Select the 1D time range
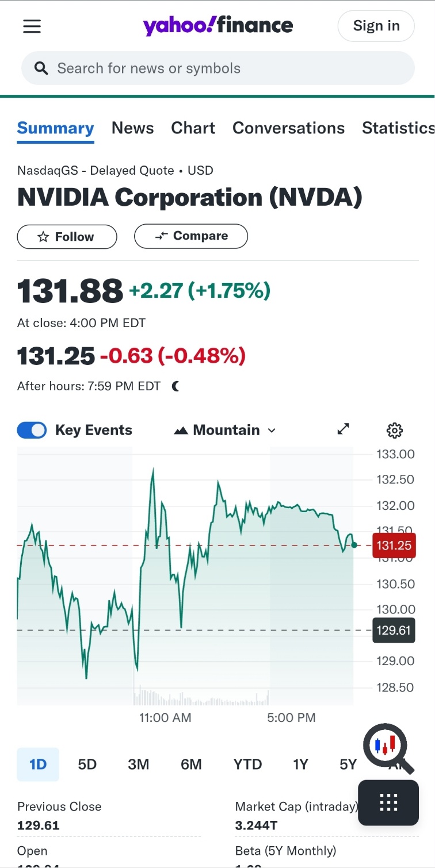Image resolution: width=435 pixels, height=868 pixels. pyautogui.click(x=38, y=765)
